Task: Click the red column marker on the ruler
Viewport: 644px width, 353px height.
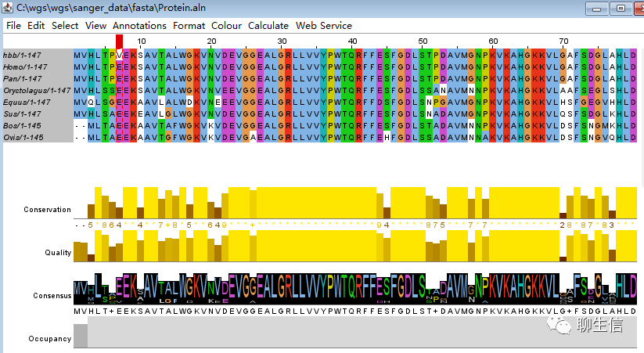Action: pos(119,41)
